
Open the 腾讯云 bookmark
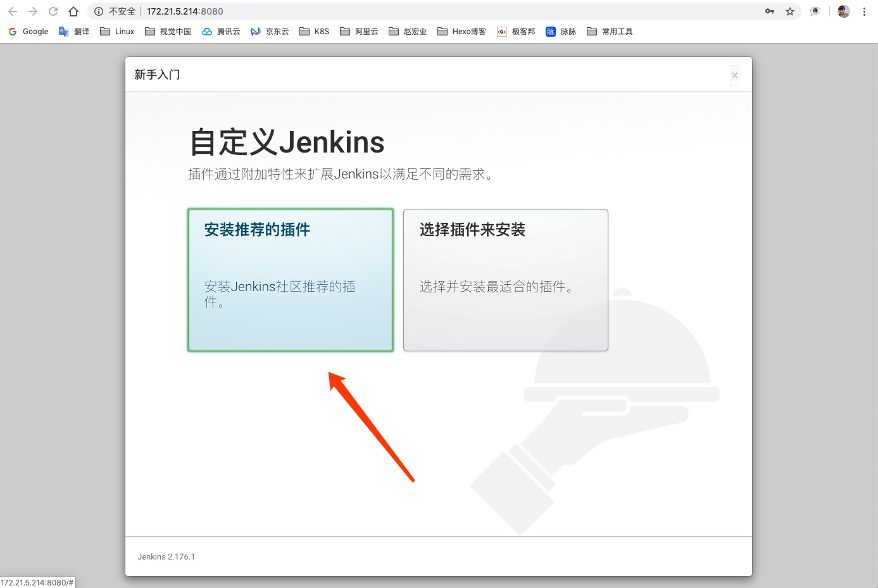pos(221,32)
